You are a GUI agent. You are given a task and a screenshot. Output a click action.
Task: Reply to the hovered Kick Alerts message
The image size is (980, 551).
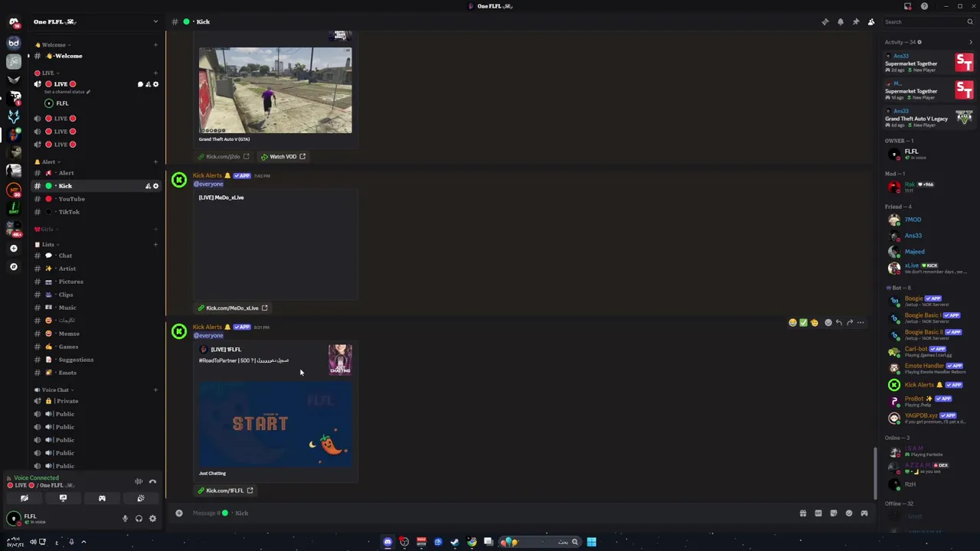click(838, 323)
